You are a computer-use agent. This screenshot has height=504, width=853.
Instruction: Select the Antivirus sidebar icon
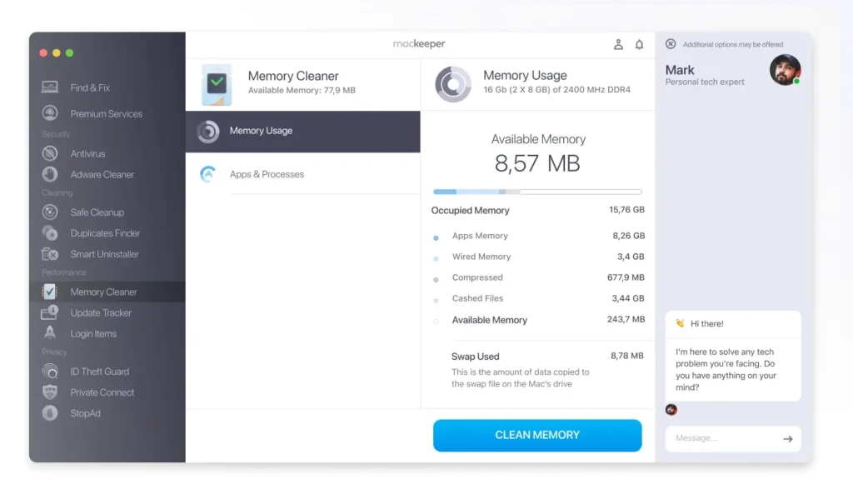pyautogui.click(x=50, y=153)
